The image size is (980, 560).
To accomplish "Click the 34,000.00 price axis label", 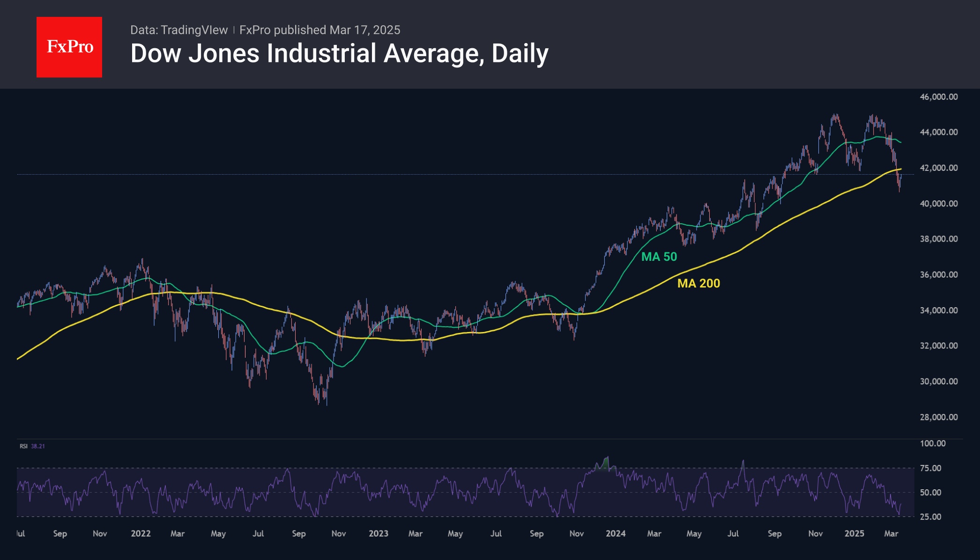I will (x=939, y=310).
